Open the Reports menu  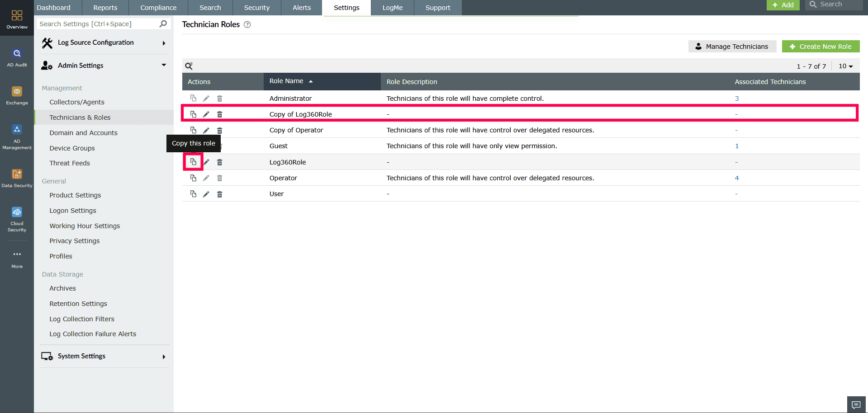(105, 7)
